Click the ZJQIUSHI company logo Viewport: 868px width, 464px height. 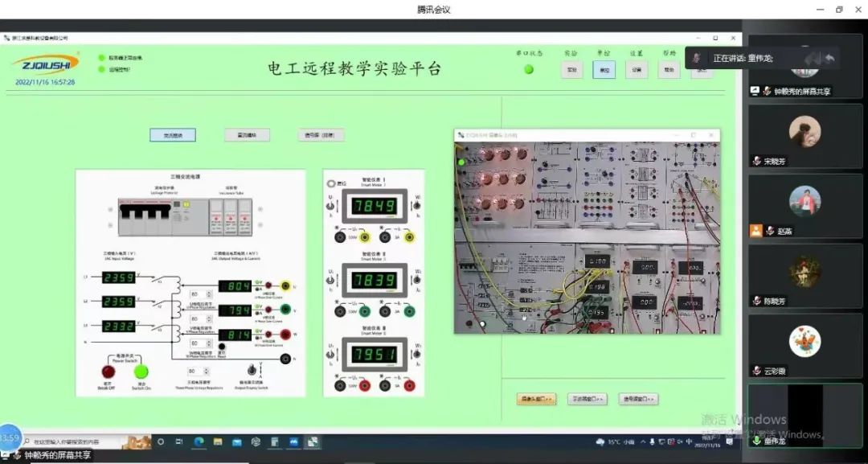tap(45, 64)
